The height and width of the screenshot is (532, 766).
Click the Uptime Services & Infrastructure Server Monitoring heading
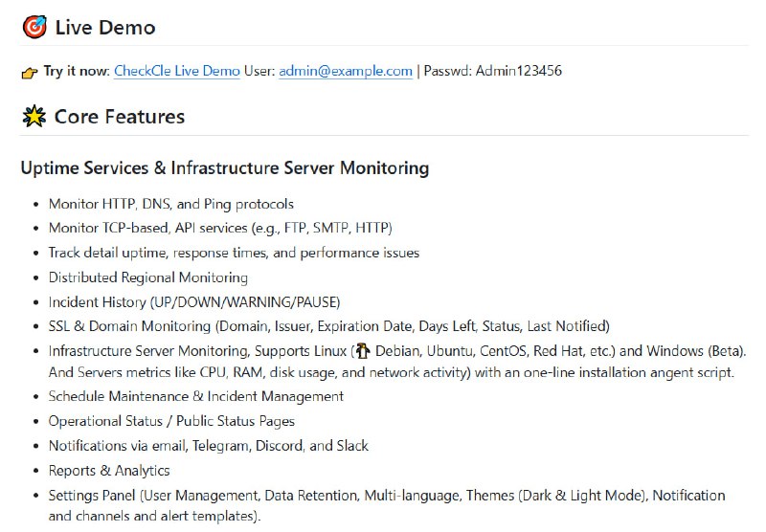tap(224, 168)
